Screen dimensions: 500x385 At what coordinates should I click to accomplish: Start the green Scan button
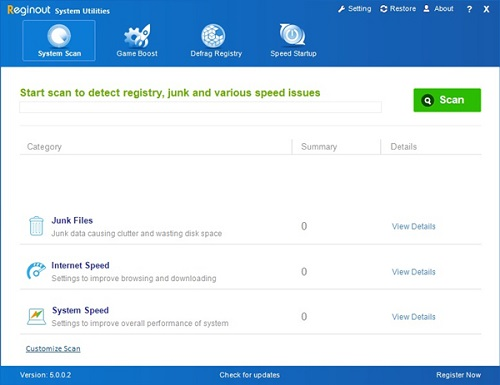pos(447,100)
